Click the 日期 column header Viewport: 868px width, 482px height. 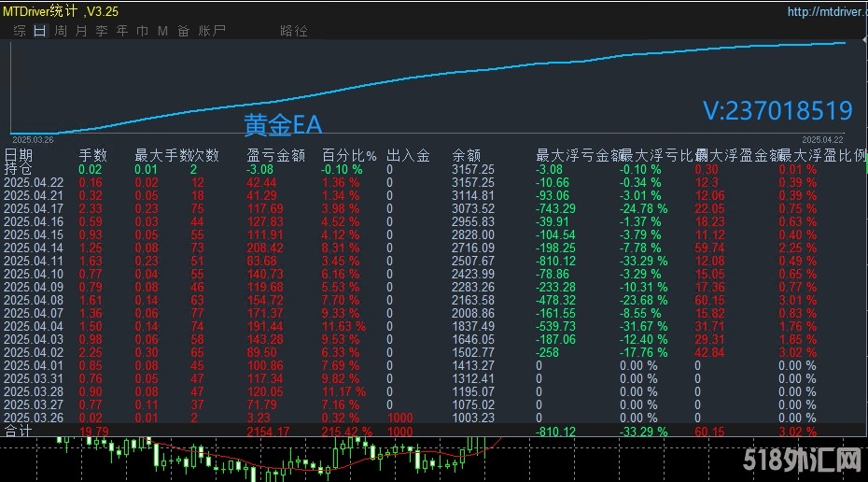19,155
